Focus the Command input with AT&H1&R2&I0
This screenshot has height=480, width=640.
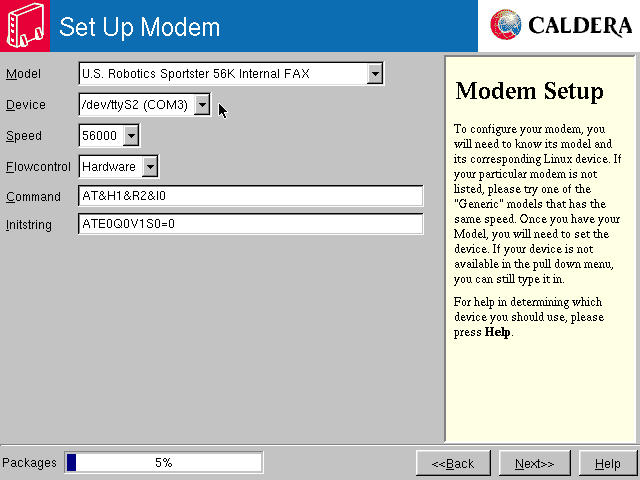[x=250, y=196]
